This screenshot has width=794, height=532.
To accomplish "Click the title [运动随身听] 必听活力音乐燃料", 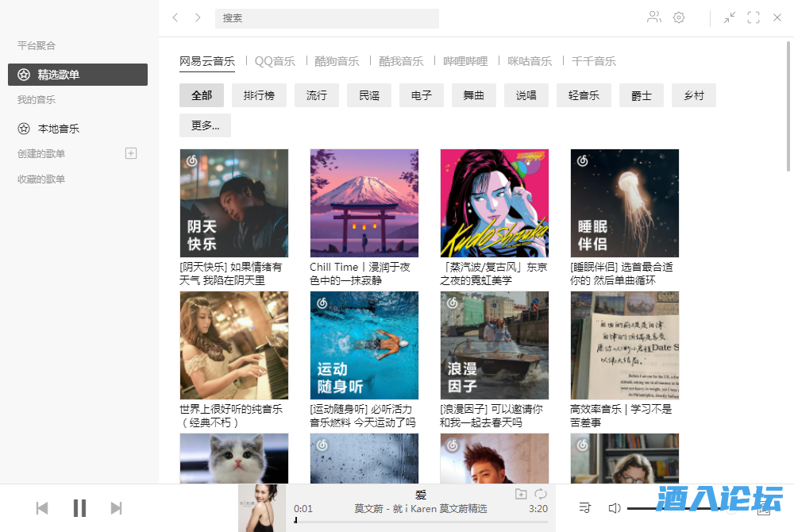I will tap(363, 415).
